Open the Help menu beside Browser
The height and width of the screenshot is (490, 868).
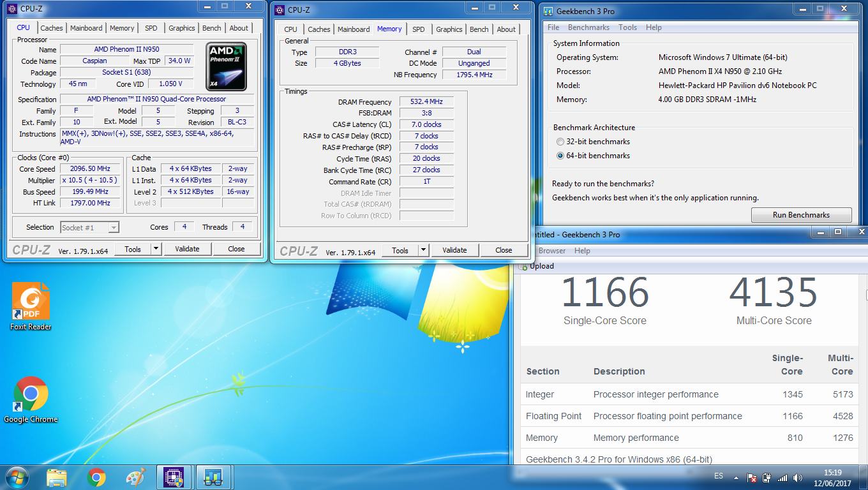[582, 251]
